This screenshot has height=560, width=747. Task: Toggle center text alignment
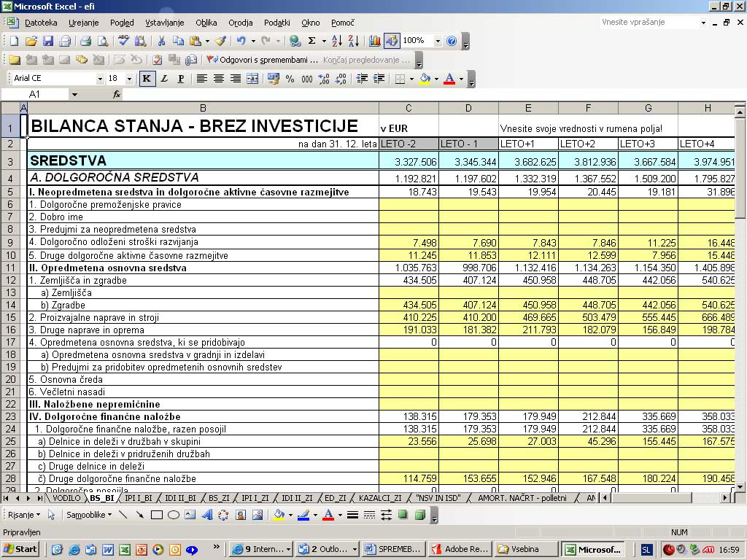(x=219, y=79)
